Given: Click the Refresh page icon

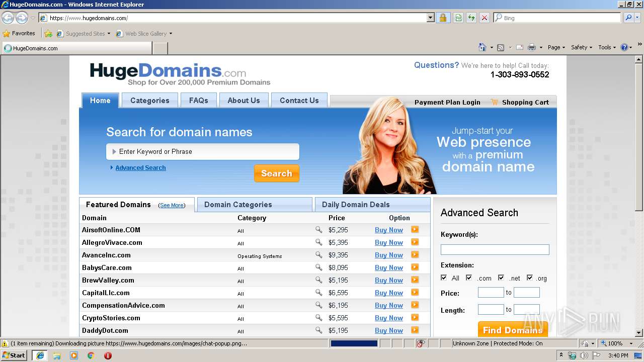Looking at the screenshot, I should (x=471, y=18).
